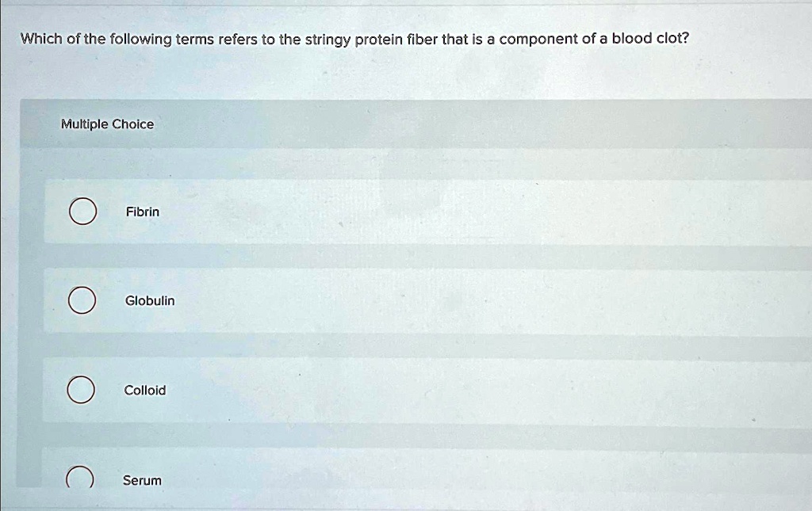Click the third answer option row
Viewport: 812px width, 511px height.
point(317,389)
